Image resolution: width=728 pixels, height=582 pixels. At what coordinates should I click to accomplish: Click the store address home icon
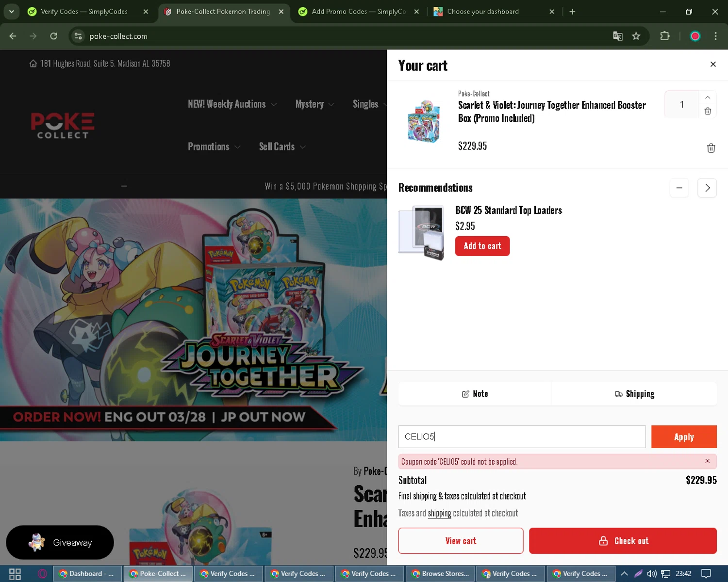tap(33, 64)
